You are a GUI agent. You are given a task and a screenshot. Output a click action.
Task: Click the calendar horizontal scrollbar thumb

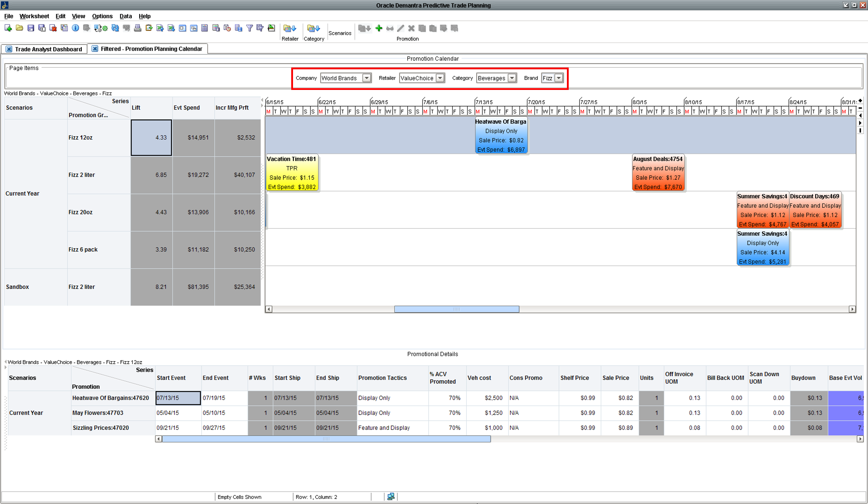coord(456,309)
